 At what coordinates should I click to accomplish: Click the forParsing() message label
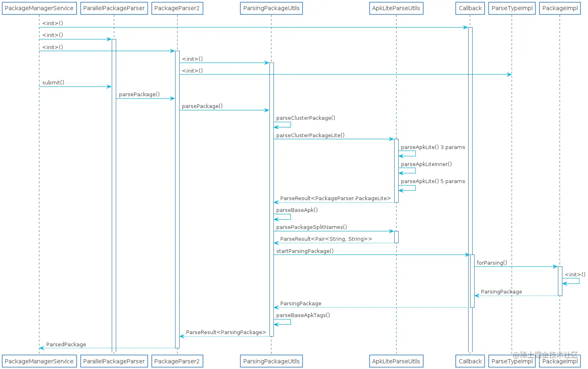coord(492,263)
